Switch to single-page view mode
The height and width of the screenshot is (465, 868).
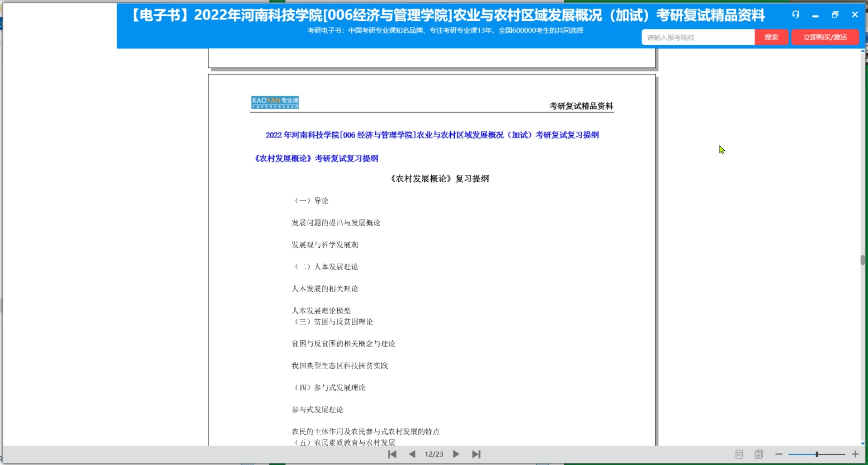[x=740, y=454]
